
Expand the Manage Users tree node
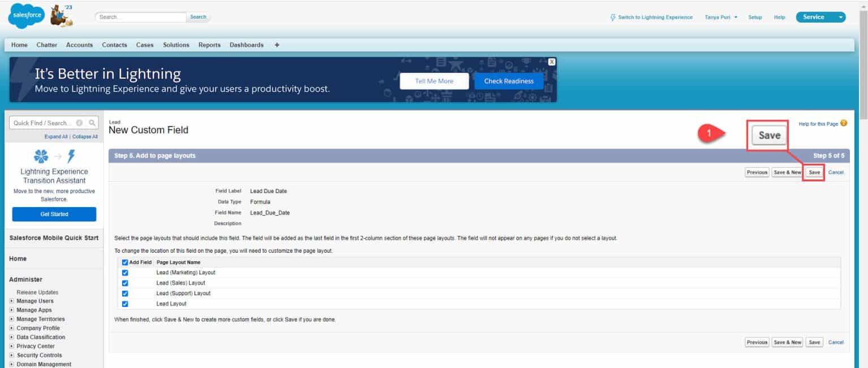[12, 301]
